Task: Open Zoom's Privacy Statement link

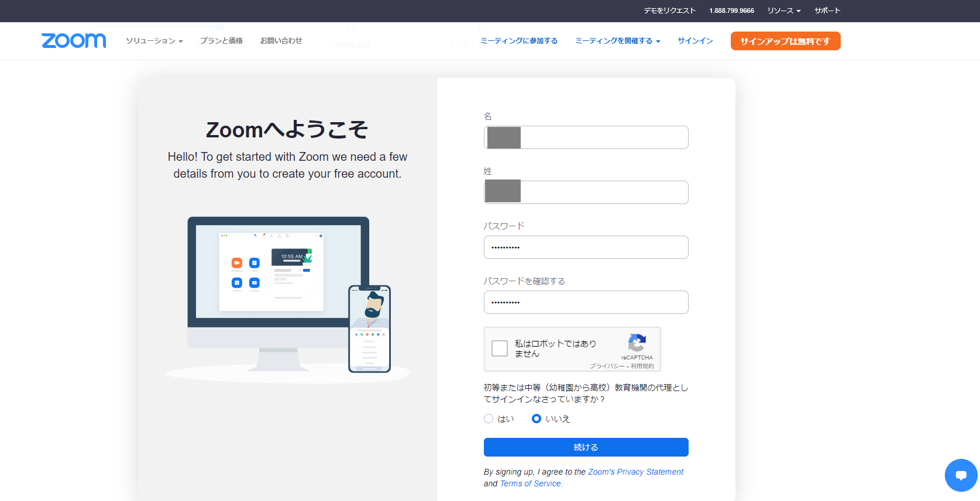Action: (635, 472)
